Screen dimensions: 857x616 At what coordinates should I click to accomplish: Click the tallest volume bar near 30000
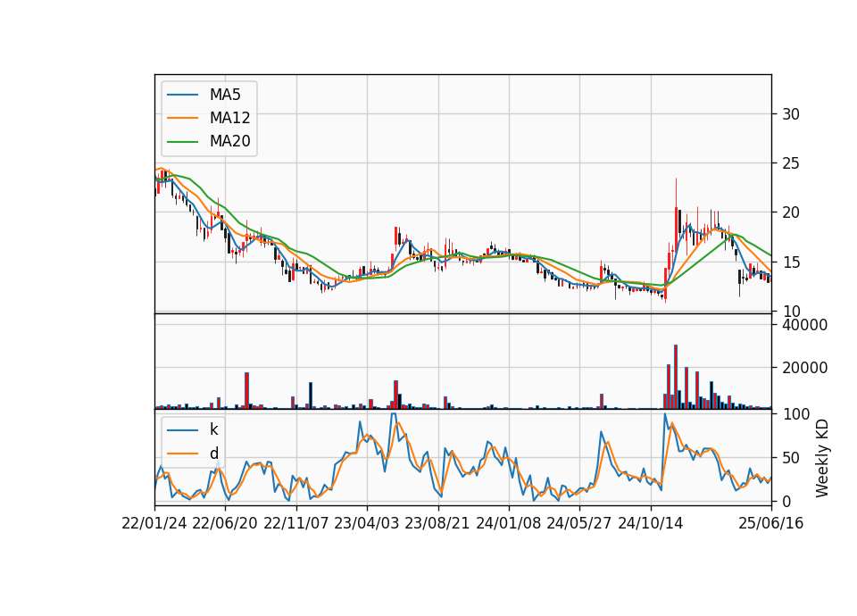tap(676, 377)
